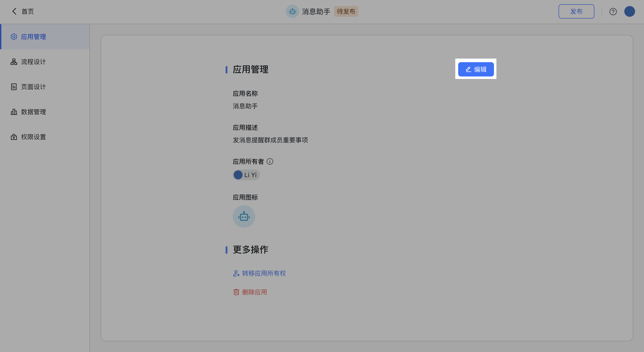
Task: Open the help question mark icon
Action: (613, 11)
